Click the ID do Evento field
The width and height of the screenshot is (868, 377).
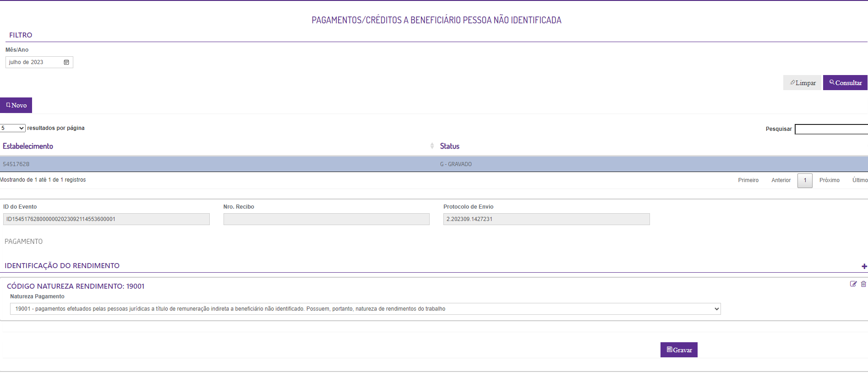pos(106,219)
